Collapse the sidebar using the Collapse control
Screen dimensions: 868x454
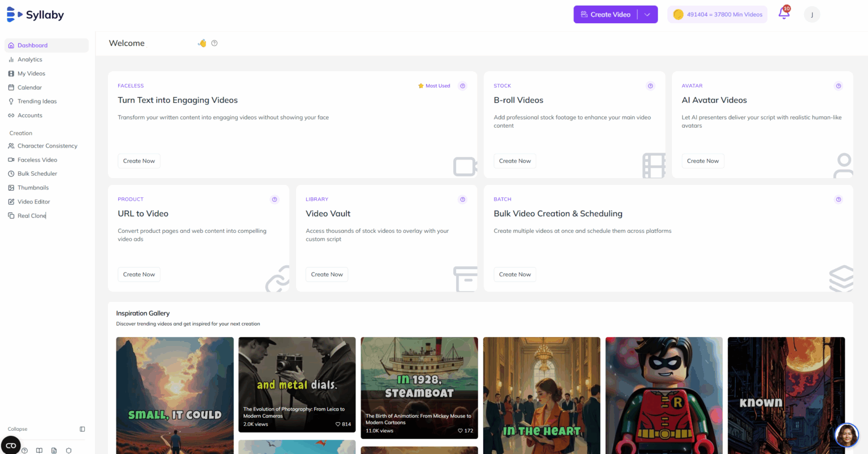click(x=18, y=429)
